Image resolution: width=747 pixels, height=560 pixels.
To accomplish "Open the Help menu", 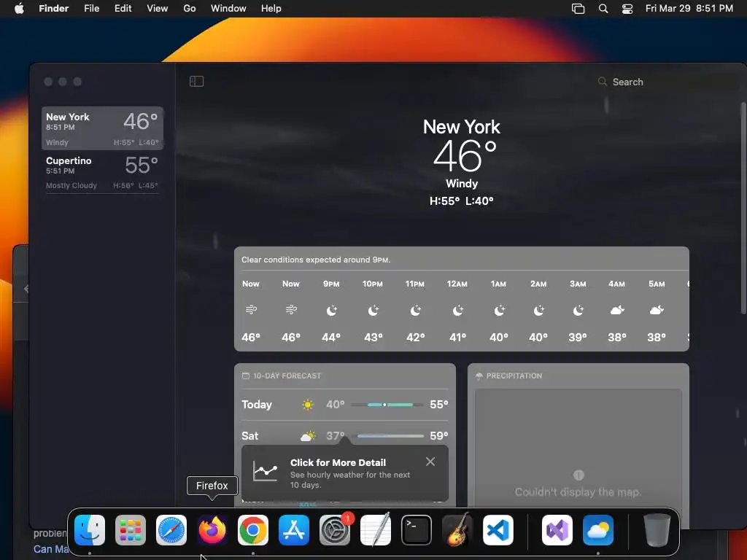I will click(271, 9).
